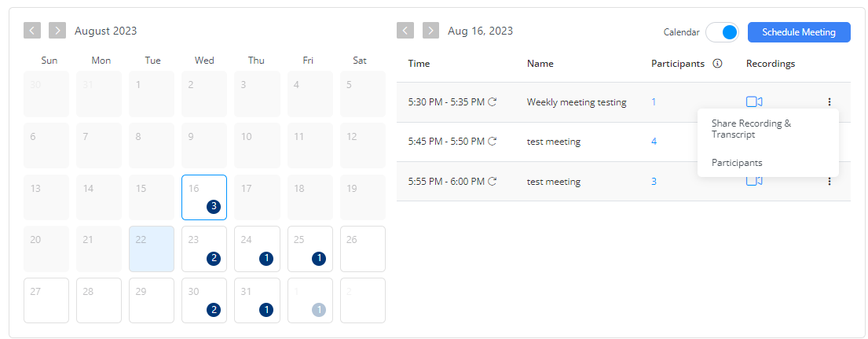This screenshot has height=339, width=868.
Task: Open options menu for Weekly meeting testing
Action: pos(829,101)
